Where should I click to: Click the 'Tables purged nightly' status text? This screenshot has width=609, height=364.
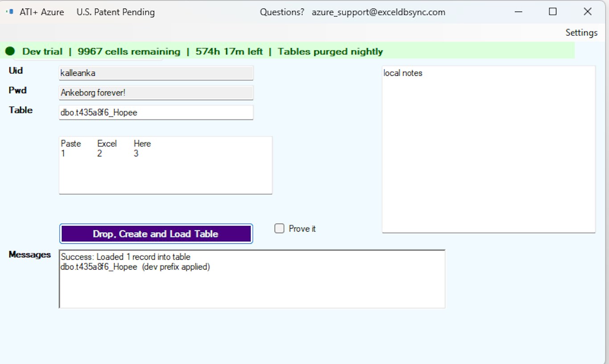330,52
